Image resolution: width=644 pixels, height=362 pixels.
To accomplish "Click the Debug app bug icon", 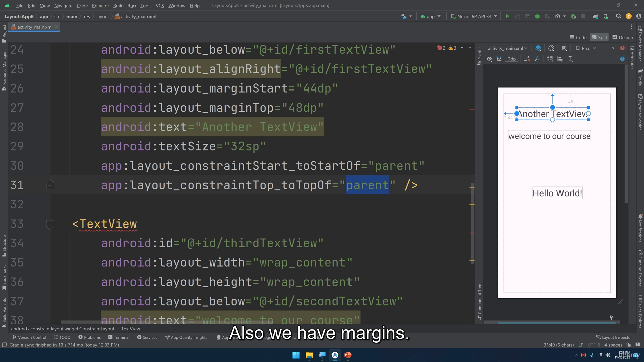I will [x=537, y=16].
